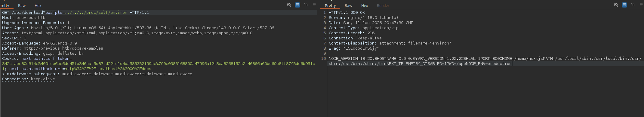Open request panel hamburger options menu
The image size is (644, 117).
point(314,5)
